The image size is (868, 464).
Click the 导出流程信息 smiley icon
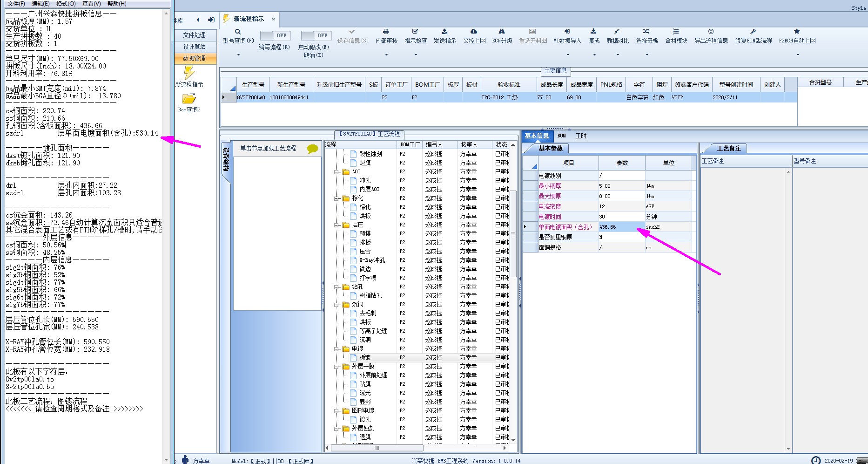711,31
